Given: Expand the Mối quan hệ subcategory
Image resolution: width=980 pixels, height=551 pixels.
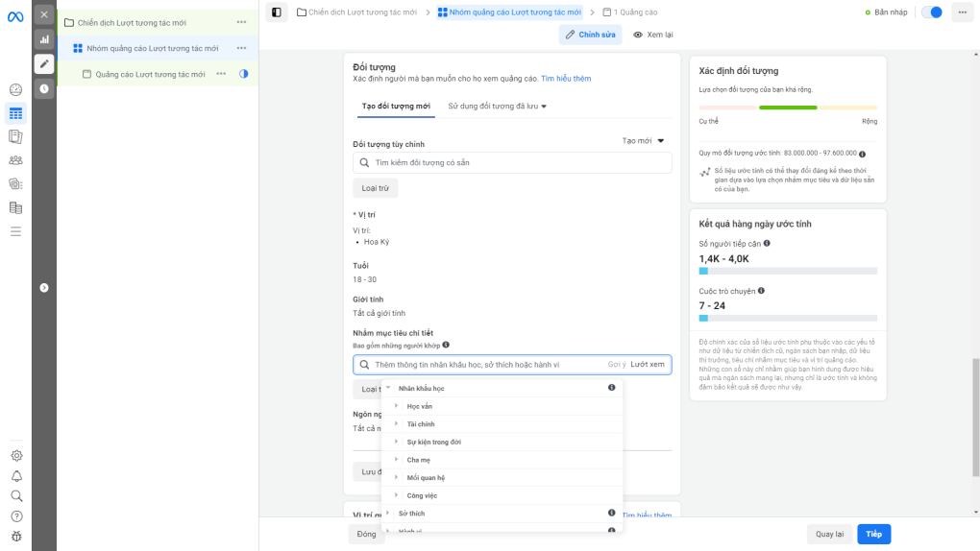Looking at the screenshot, I should pos(396,477).
